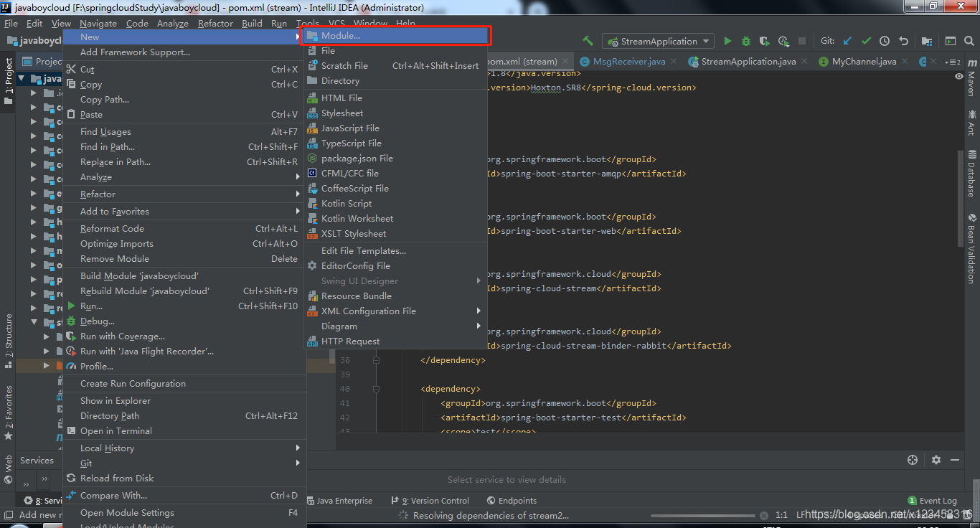Hide the Services panel with the minus icon
The image size is (980, 528).
[x=955, y=460]
